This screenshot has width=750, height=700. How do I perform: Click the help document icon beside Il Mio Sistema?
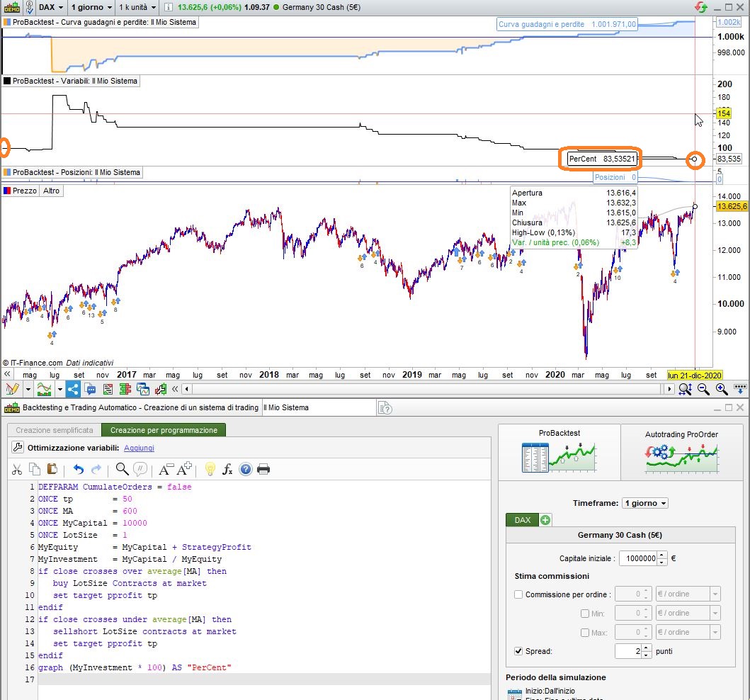pyautogui.click(x=385, y=408)
